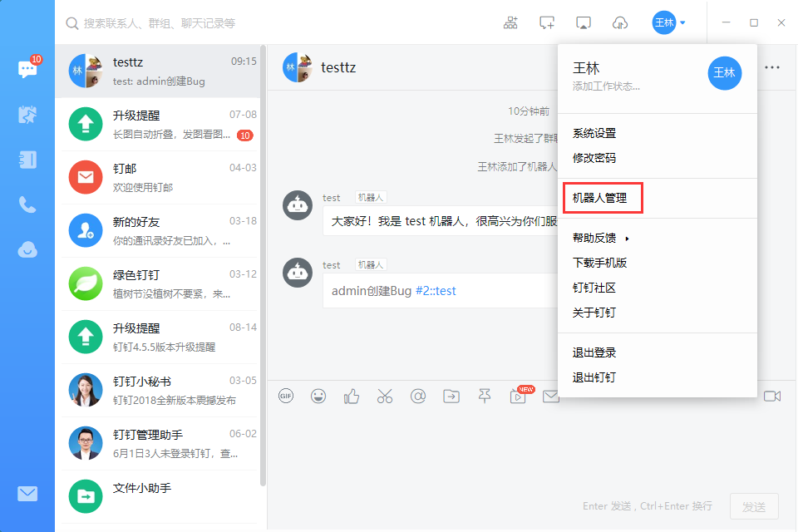Click the testtz title in chat header

(x=338, y=67)
